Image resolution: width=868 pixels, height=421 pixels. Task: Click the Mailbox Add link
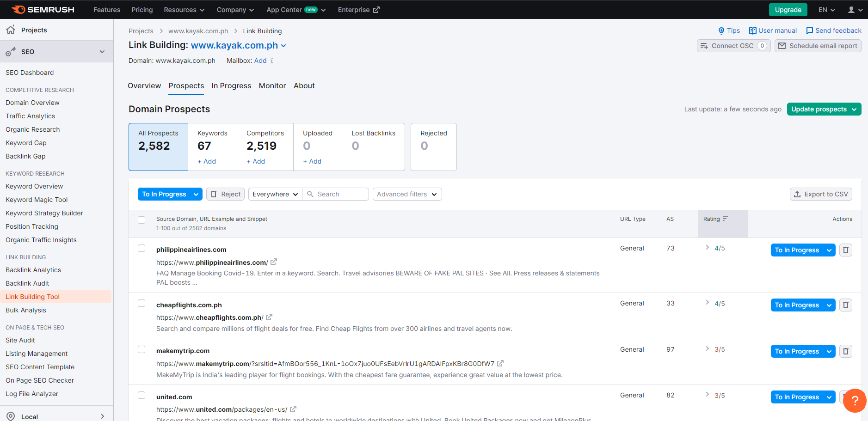(x=260, y=61)
